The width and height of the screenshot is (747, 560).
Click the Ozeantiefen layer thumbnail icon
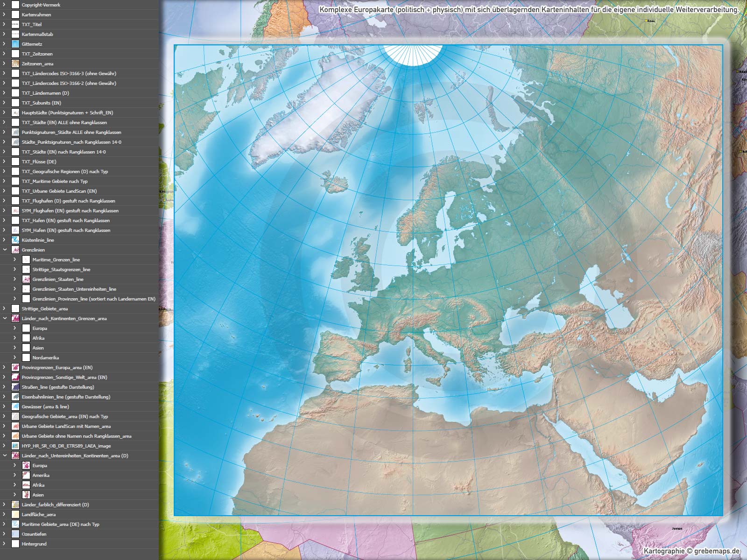tap(15, 534)
